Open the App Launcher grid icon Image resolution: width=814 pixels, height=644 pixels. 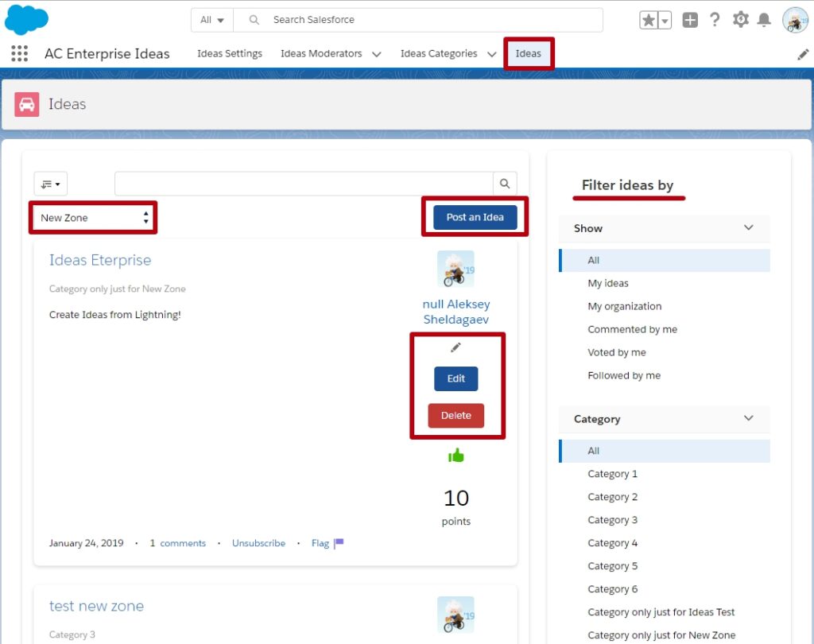coord(19,53)
